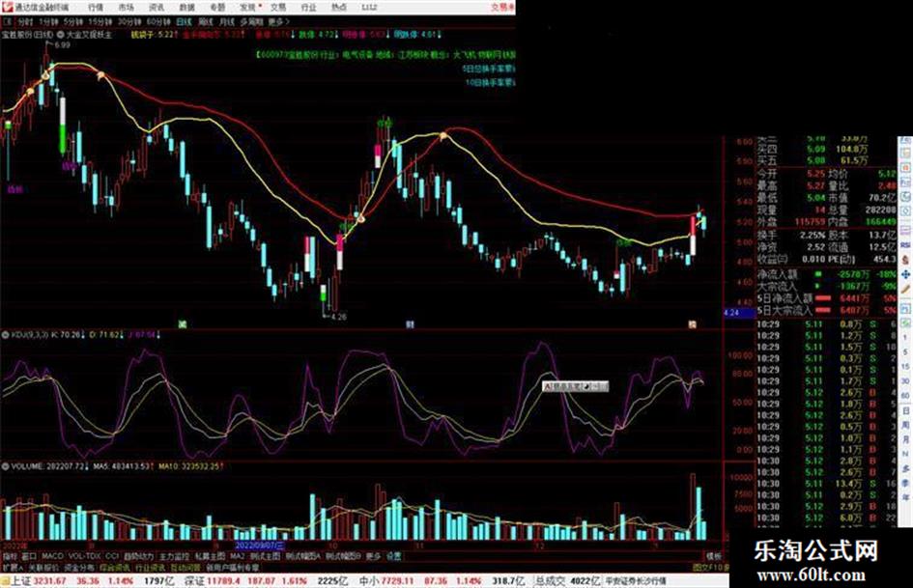This screenshot has height=588, width=913.
Task: Open the 资金分布 tab
Action: 79,568
